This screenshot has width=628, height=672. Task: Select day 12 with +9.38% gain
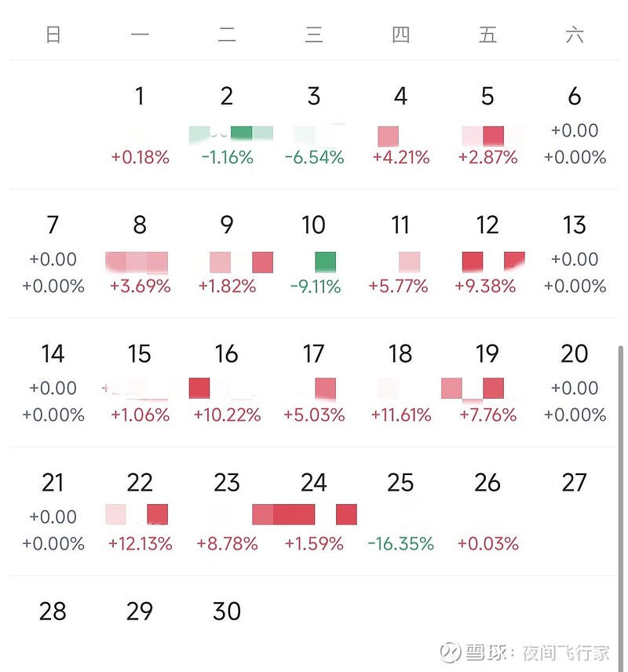pyautogui.click(x=487, y=254)
